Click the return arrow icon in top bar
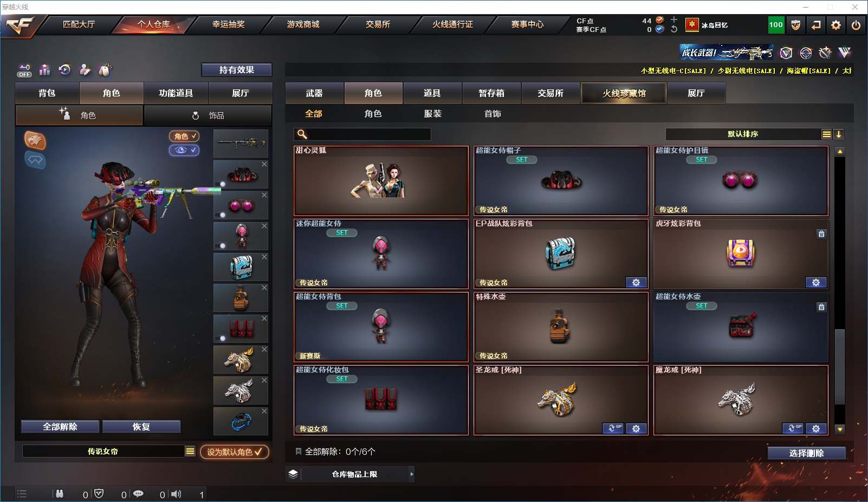The image size is (868, 502). click(816, 25)
